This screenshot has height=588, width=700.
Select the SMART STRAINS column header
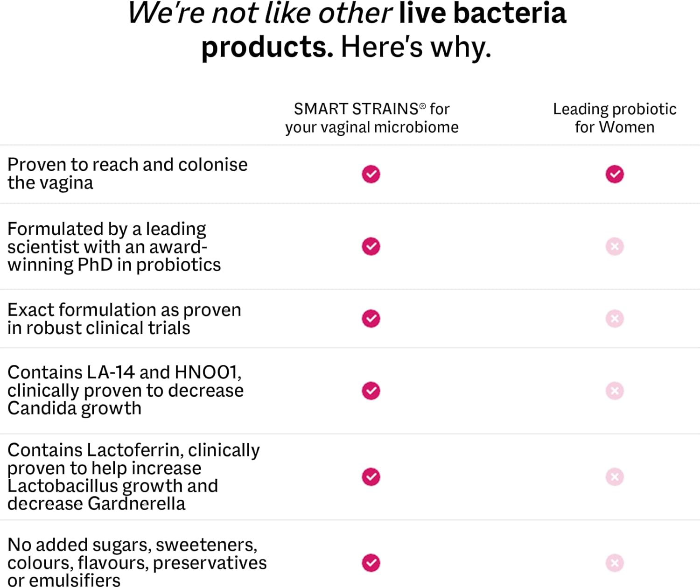coord(371,118)
